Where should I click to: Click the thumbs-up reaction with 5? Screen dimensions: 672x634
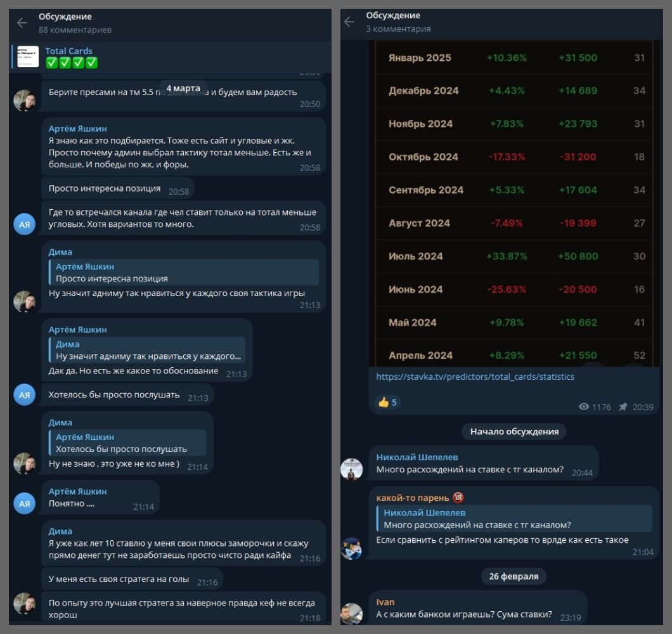pos(387,402)
